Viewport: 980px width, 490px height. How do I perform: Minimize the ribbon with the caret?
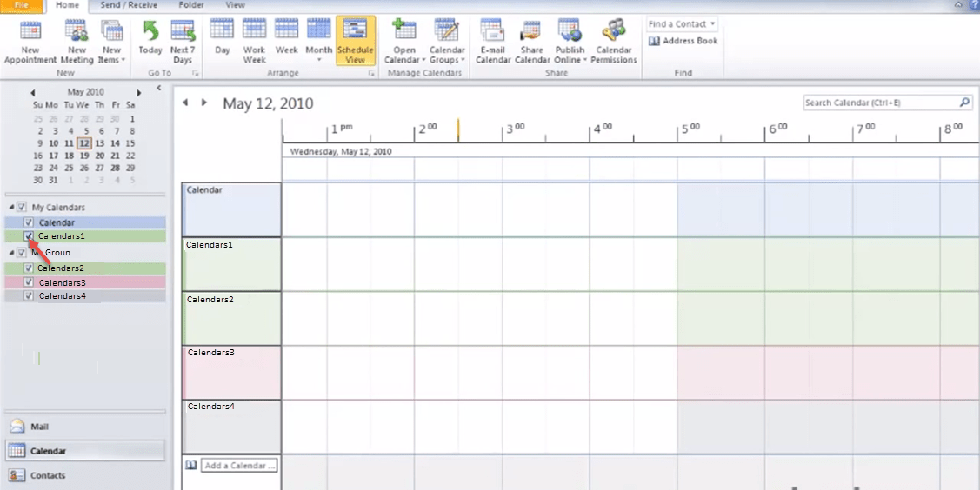pos(959,4)
